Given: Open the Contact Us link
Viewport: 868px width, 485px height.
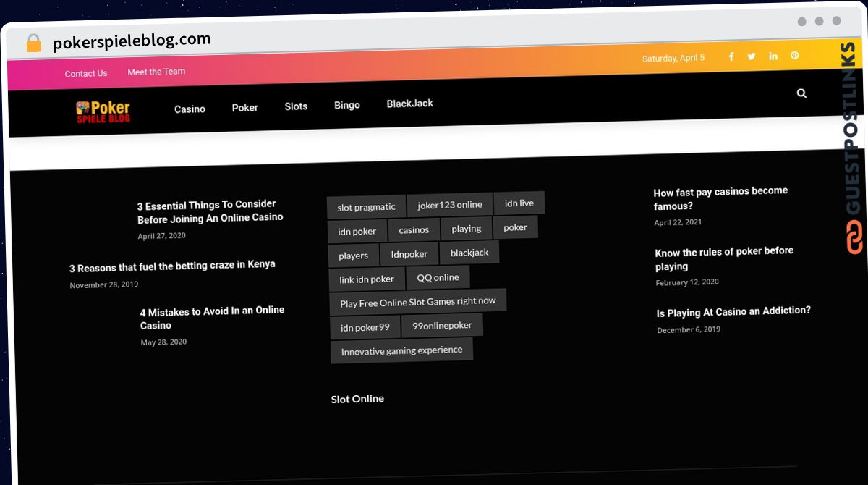Looking at the screenshot, I should pos(86,73).
